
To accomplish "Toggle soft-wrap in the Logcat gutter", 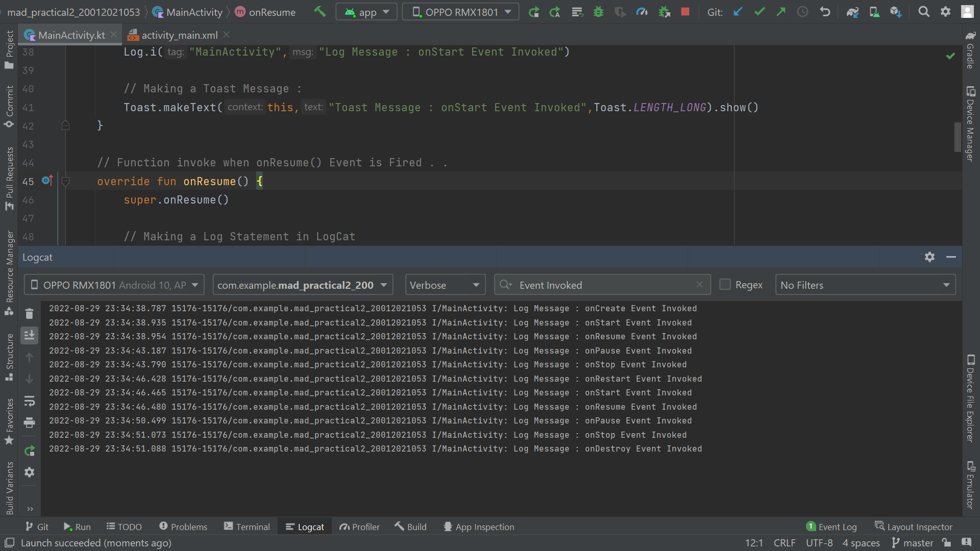I will (29, 401).
